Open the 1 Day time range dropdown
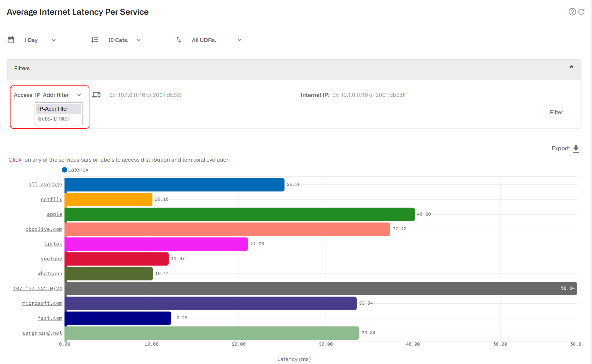The image size is (592, 364). tap(40, 40)
